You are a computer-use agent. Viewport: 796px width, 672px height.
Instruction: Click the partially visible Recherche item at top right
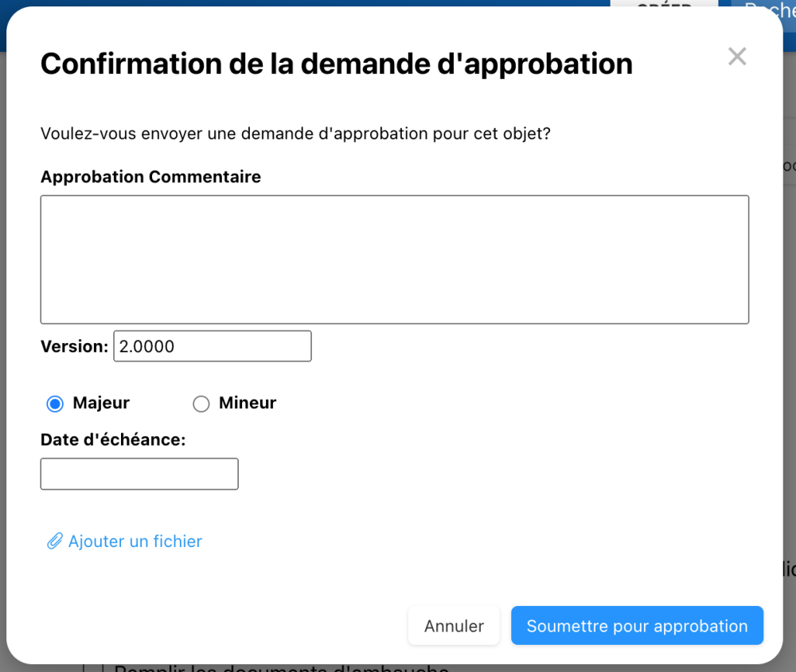click(768, 8)
